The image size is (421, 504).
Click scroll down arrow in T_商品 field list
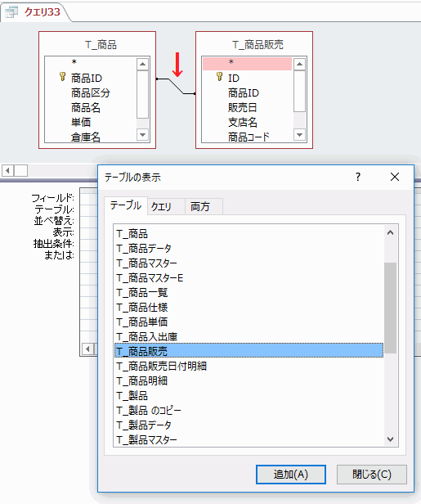[x=142, y=135]
